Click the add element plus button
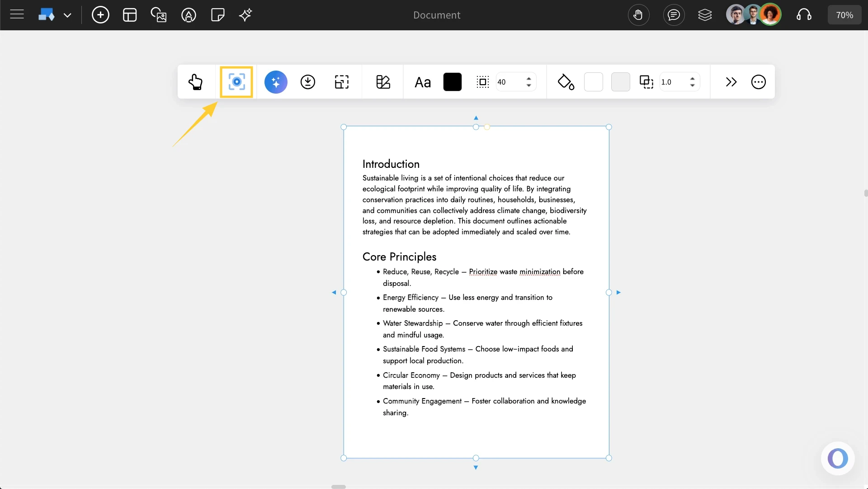Image resolution: width=868 pixels, height=489 pixels. pos(100,14)
